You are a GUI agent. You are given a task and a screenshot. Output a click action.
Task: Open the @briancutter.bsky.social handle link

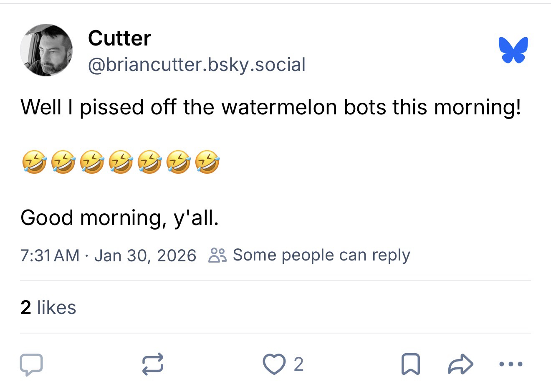(197, 65)
